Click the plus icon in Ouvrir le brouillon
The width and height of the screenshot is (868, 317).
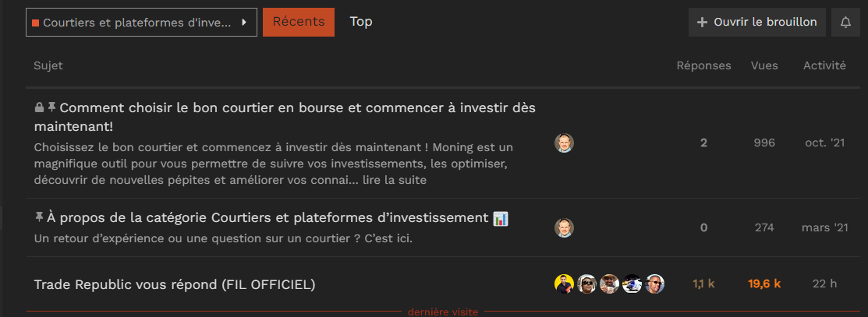pyautogui.click(x=702, y=22)
